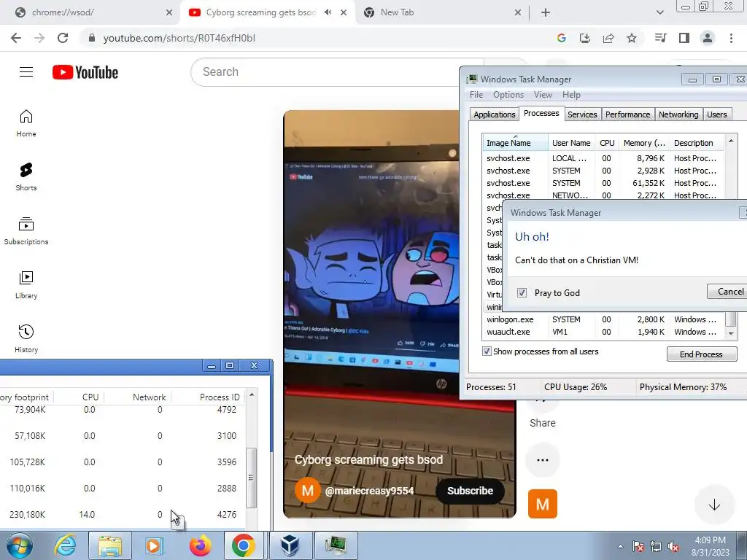Toggle Chrome side panel icon
Viewport: 747px width, 560px height.
pos(684,38)
